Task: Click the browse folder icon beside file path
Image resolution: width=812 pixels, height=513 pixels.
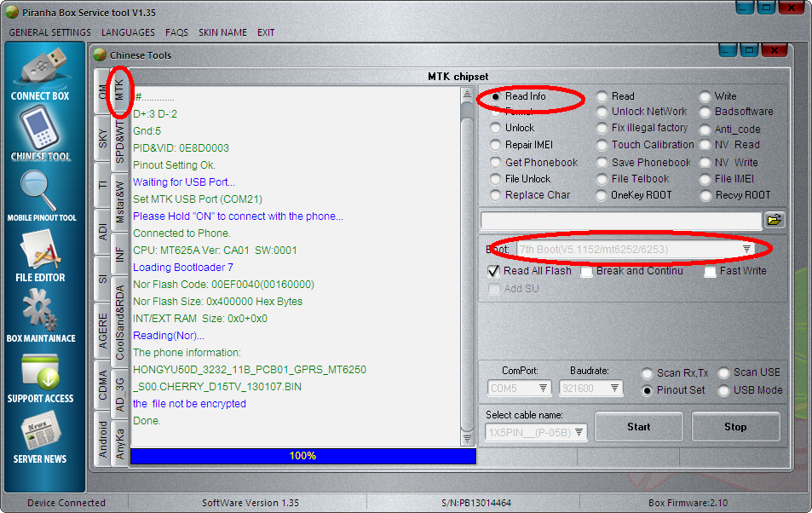Action: 774,220
